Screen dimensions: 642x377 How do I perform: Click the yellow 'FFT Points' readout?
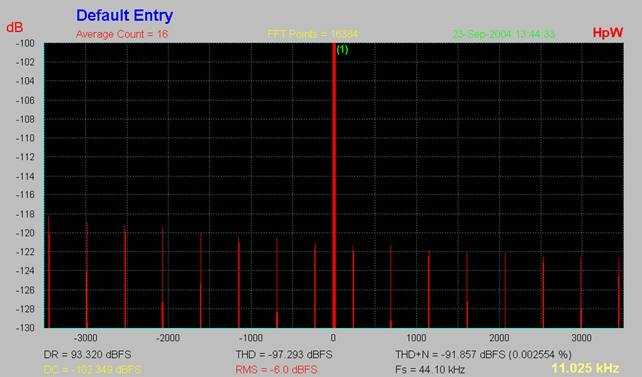[x=313, y=34]
